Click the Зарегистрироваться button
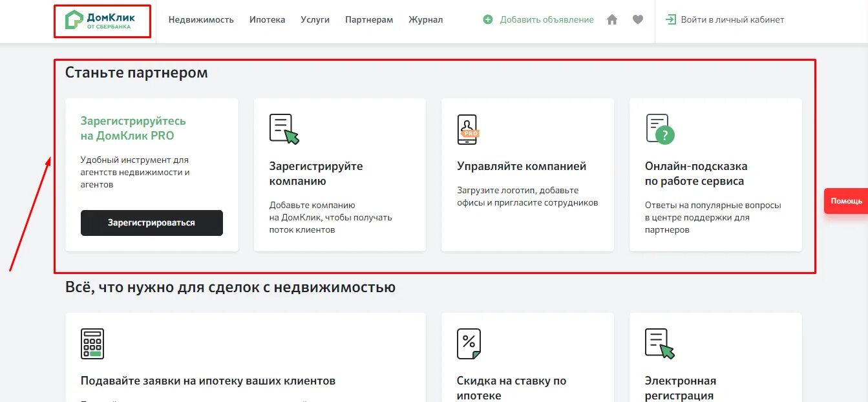The image size is (868, 402). coord(152,222)
